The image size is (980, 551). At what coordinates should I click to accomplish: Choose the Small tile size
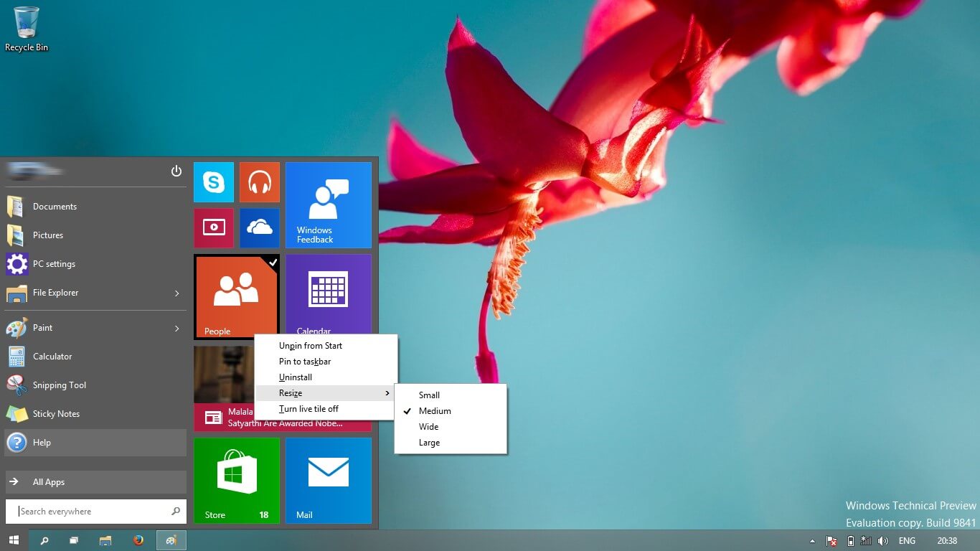429,395
